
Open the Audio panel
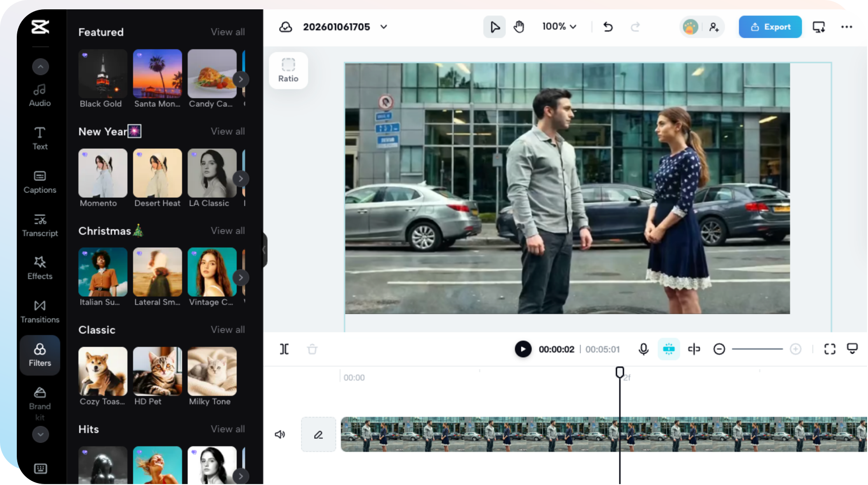[40, 95]
